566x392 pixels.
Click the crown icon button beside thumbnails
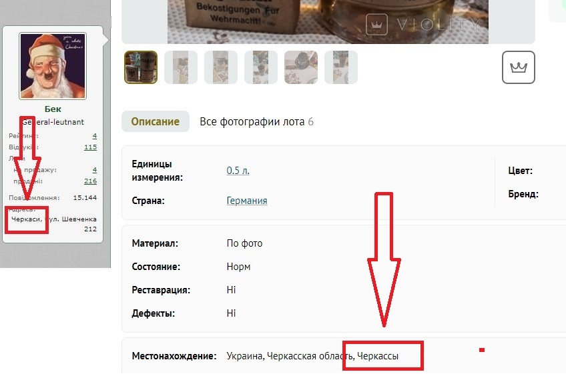pyautogui.click(x=519, y=67)
